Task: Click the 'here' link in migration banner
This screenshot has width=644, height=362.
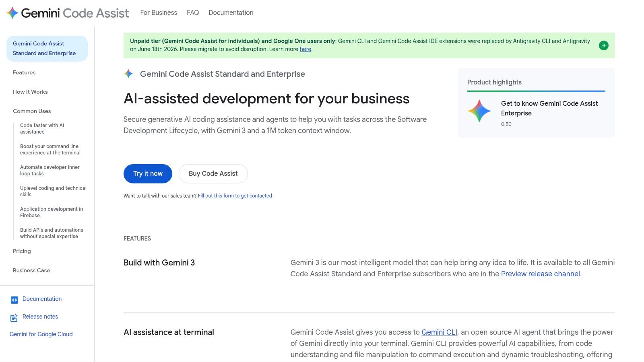Action: tap(305, 49)
